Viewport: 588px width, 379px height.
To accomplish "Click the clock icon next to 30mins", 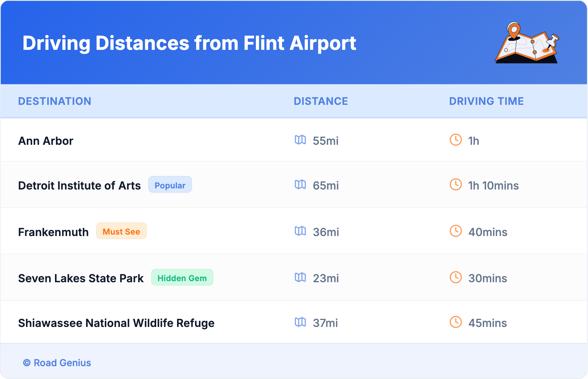I will click(x=456, y=277).
